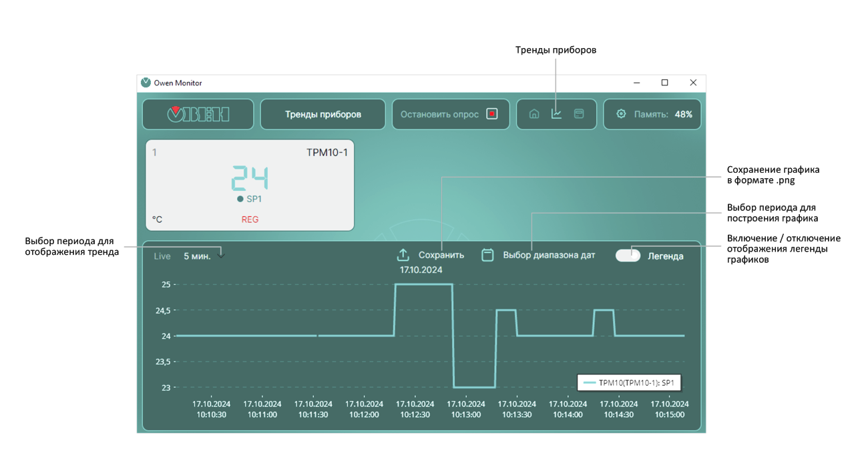This screenshot has width=868, height=467.
Task: Open settings via the gear icon
Action: click(621, 113)
